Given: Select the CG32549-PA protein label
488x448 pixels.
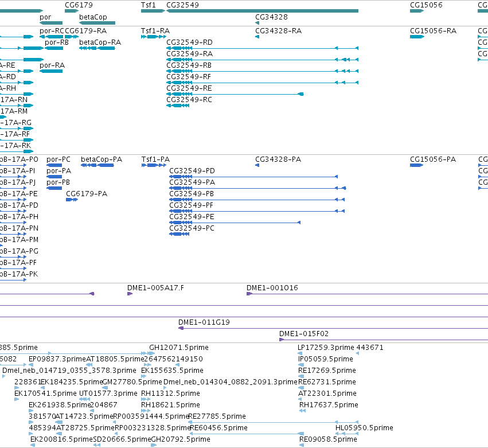Looking at the screenshot, I should [x=192, y=182].
